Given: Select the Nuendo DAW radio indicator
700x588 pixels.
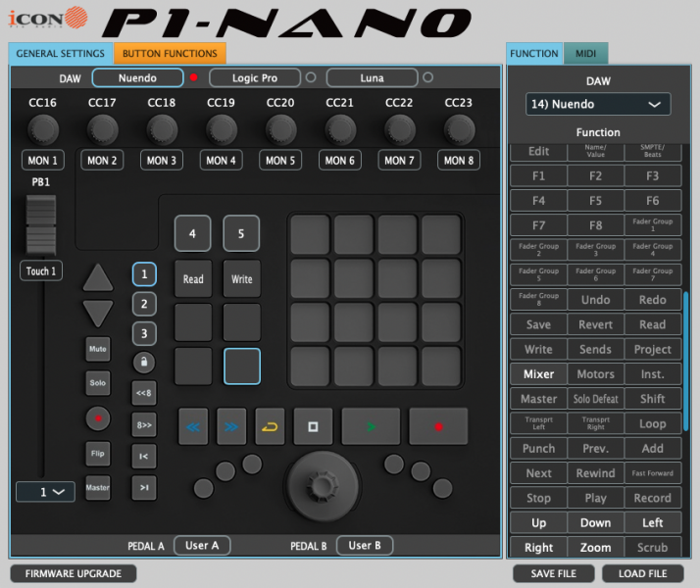Looking at the screenshot, I should 193,77.
